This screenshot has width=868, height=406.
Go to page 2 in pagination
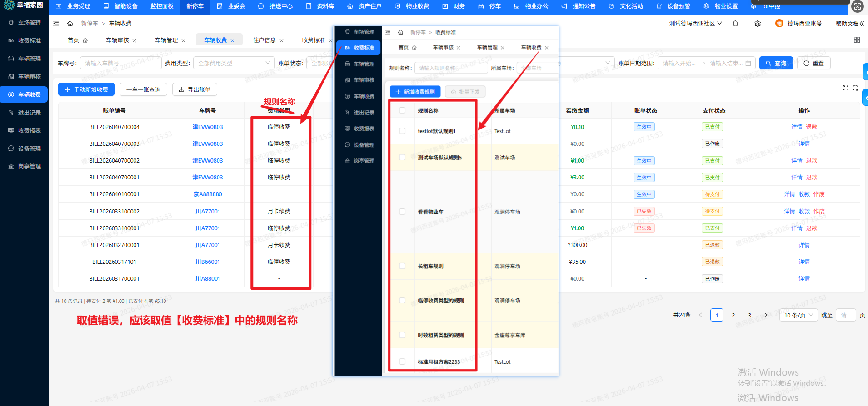click(x=733, y=315)
